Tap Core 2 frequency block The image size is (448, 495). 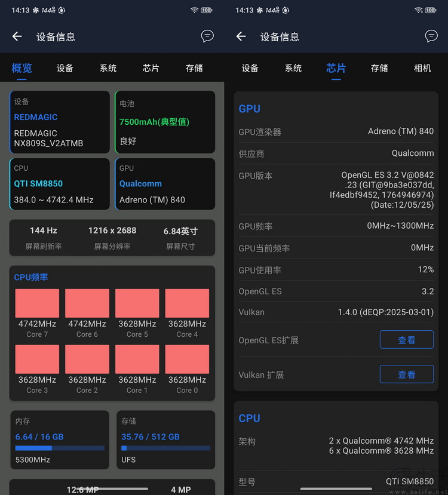[87, 359]
